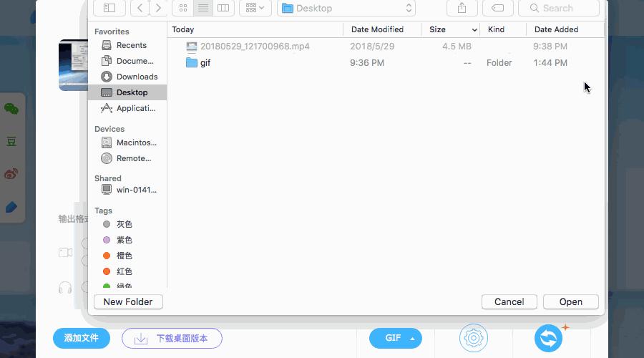Screen dimensions: 644x358
Task: Open the Desktop location dropdown
Action: click(x=346, y=8)
